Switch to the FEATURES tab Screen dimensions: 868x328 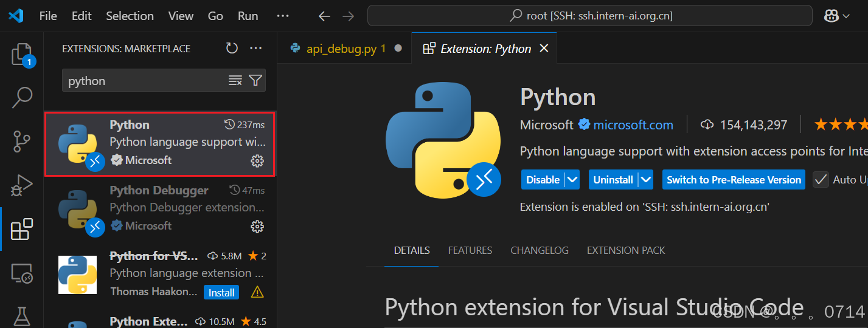point(470,250)
